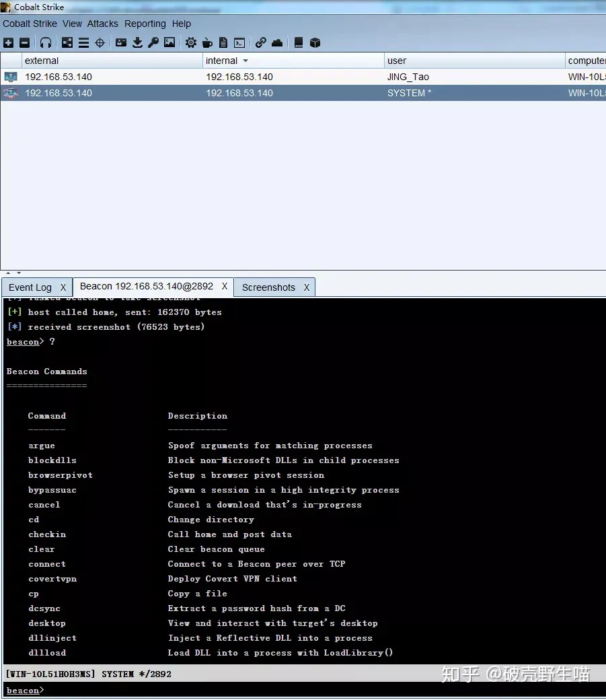Expand the split pane with the down arrow
Viewport: 606px width, 700px height.
(x=19, y=273)
